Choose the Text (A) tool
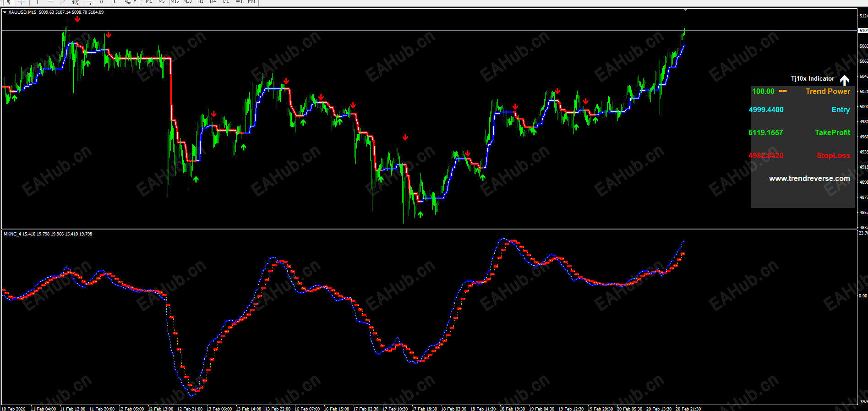Image resolution: width=868 pixels, height=411 pixels. click(102, 2)
